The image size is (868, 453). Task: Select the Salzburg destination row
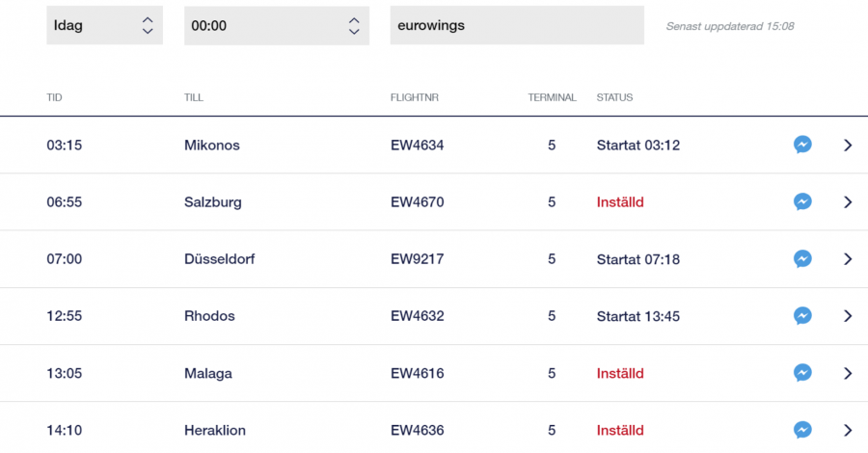click(213, 202)
